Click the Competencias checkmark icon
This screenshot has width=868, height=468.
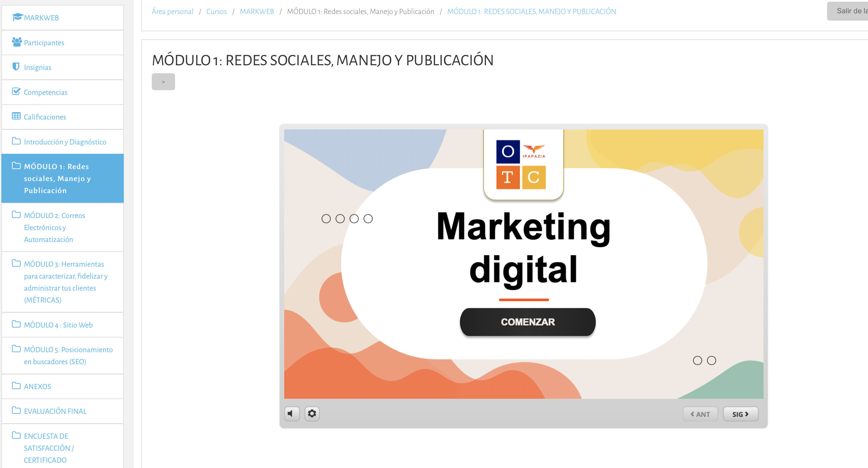[16, 91]
